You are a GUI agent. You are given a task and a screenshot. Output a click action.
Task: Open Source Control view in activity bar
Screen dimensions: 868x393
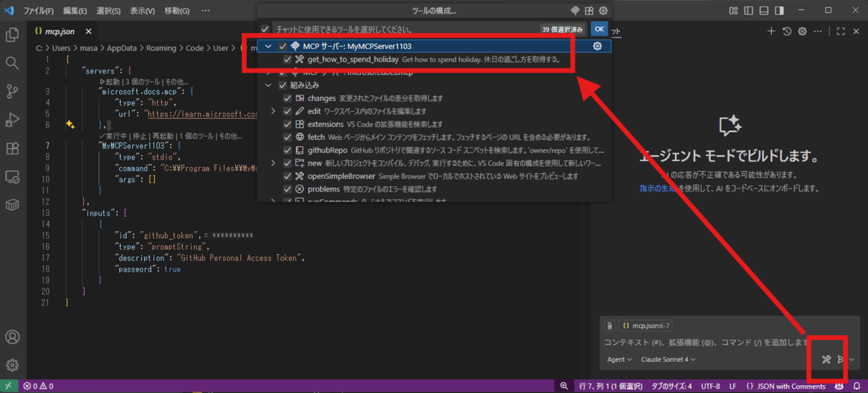[12, 91]
